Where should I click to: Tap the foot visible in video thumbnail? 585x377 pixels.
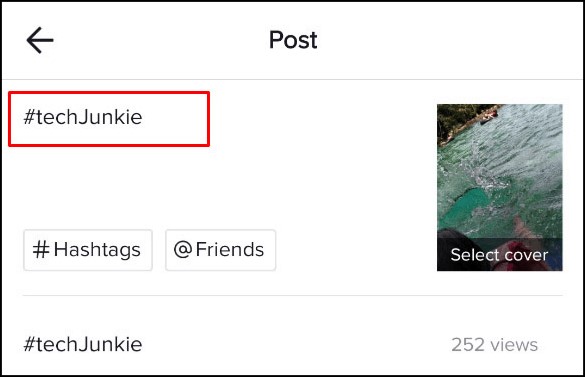click(x=524, y=228)
